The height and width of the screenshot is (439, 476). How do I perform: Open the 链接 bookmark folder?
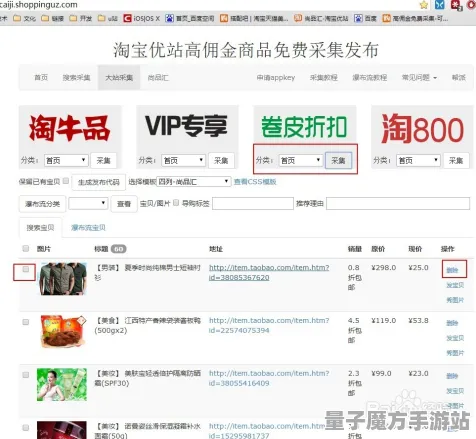(x=52, y=18)
